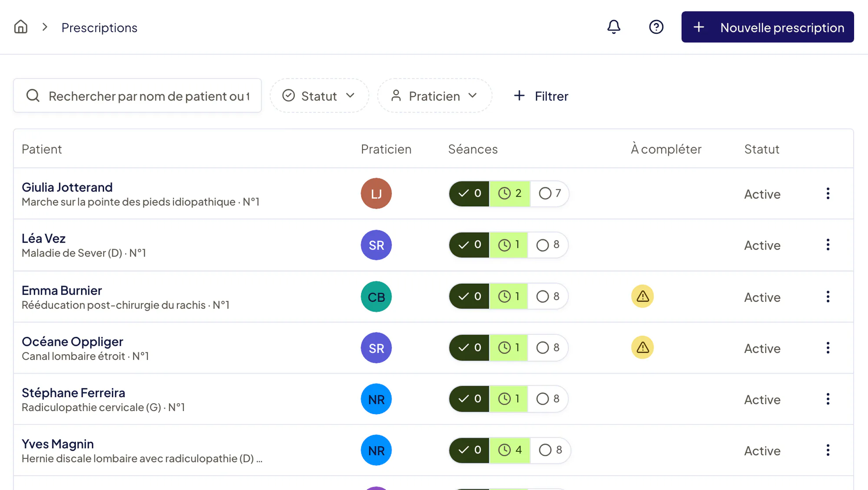Click Statut column header
The height and width of the screenshot is (490, 868).
pos(762,149)
